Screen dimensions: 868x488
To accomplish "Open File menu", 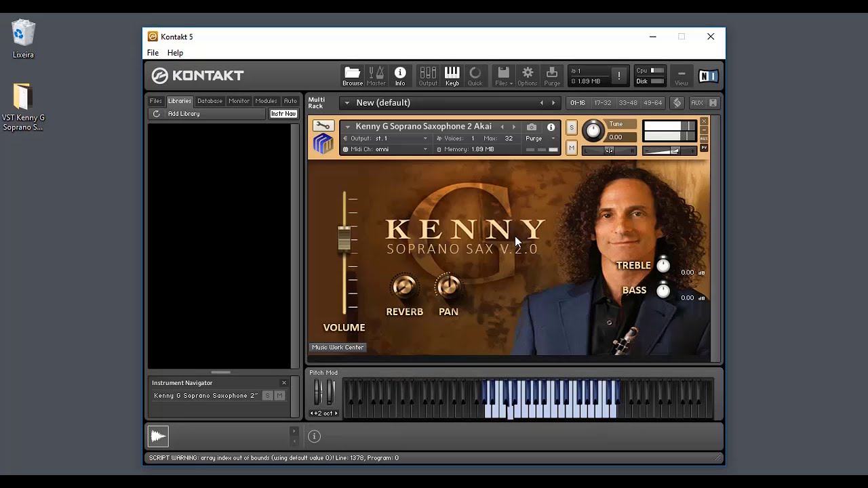I will coord(153,53).
